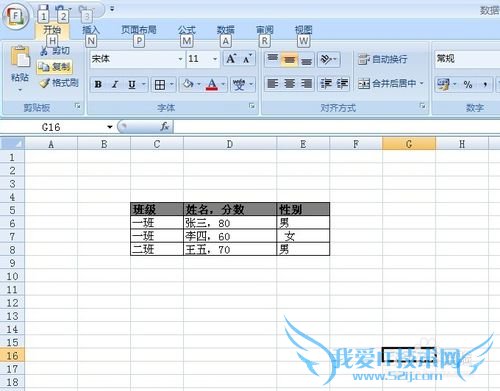Screen dimensions: 500x391
Task: Click the wrap text 自动换行 button
Action: click(x=383, y=59)
